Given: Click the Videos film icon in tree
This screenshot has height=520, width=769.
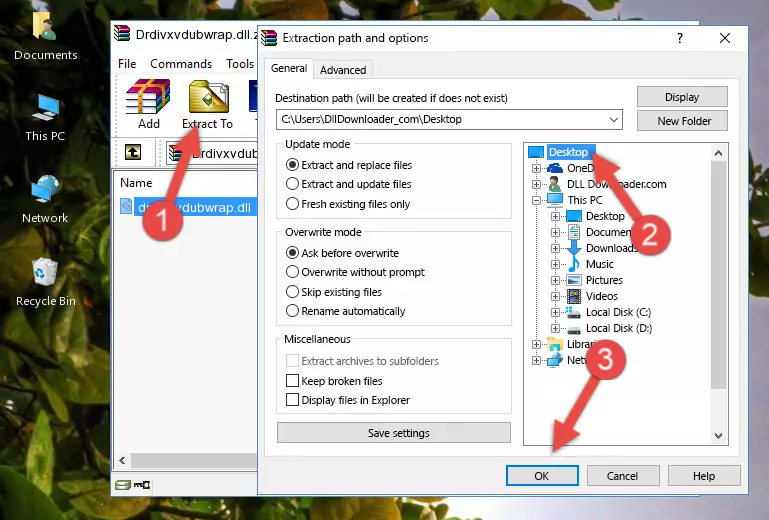Looking at the screenshot, I should click(x=574, y=296).
